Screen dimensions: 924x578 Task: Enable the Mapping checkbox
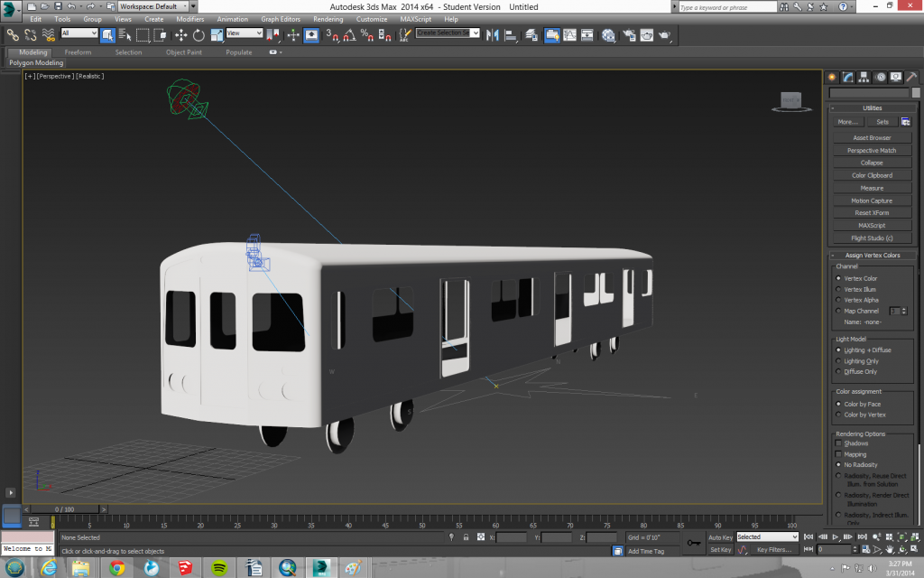(x=838, y=454)
